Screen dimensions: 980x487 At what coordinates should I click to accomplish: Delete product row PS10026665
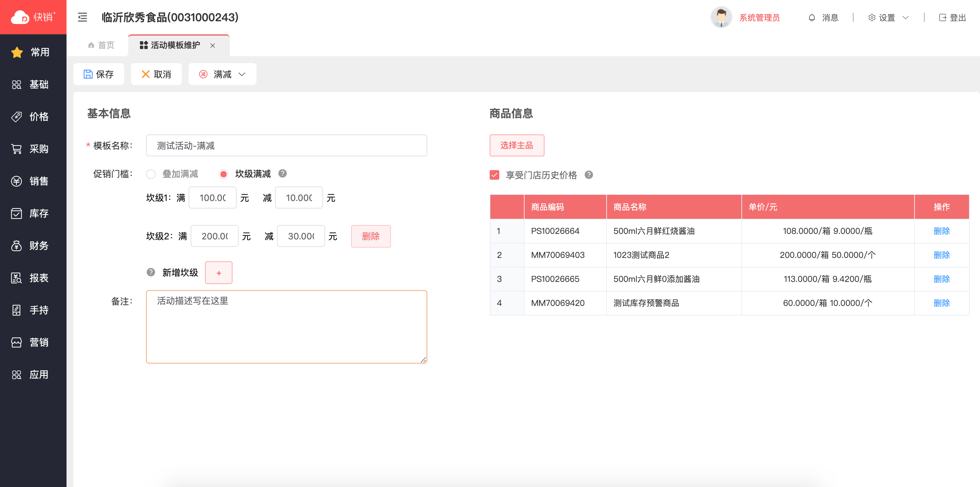[941, 279]
